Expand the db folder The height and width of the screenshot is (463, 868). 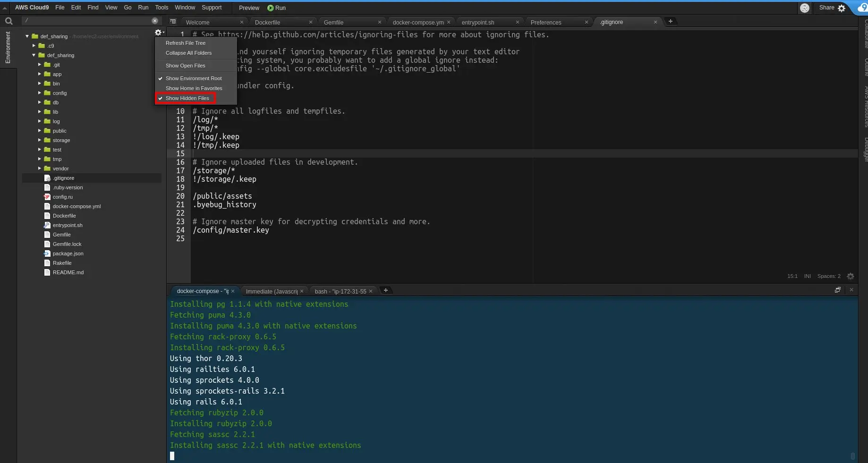pyautogui.click(x=40, y=102)
